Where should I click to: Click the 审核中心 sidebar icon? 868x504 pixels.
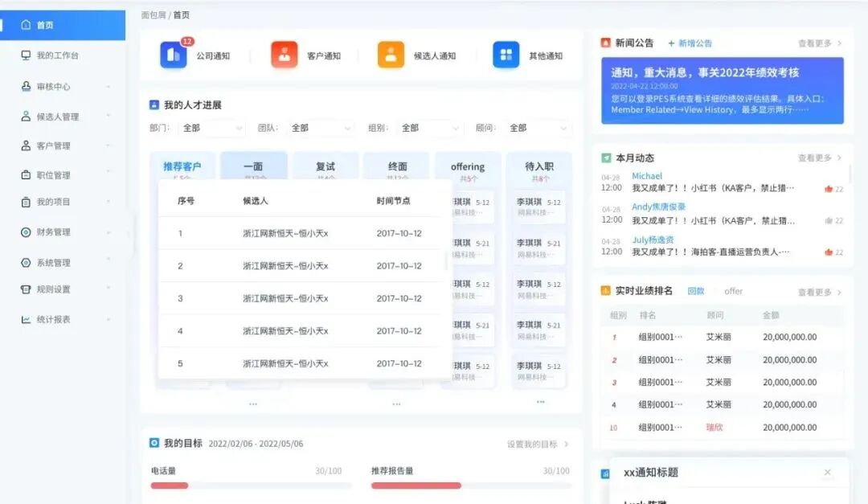[26, 86]
